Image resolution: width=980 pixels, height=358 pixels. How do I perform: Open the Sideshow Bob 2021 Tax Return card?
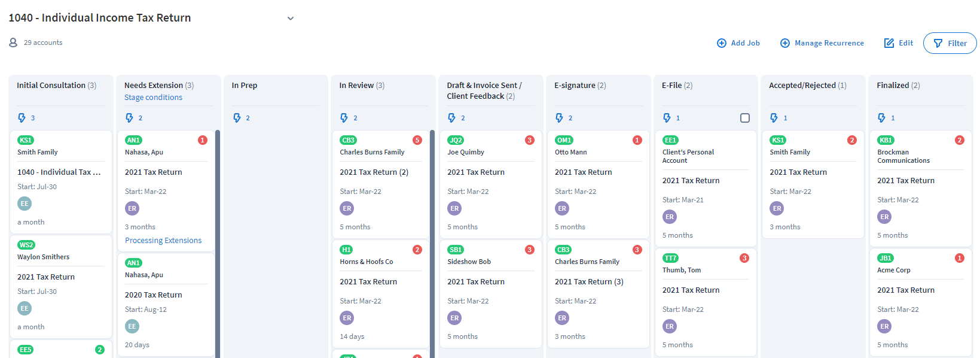pyautogui.click(x=476, y=282)
